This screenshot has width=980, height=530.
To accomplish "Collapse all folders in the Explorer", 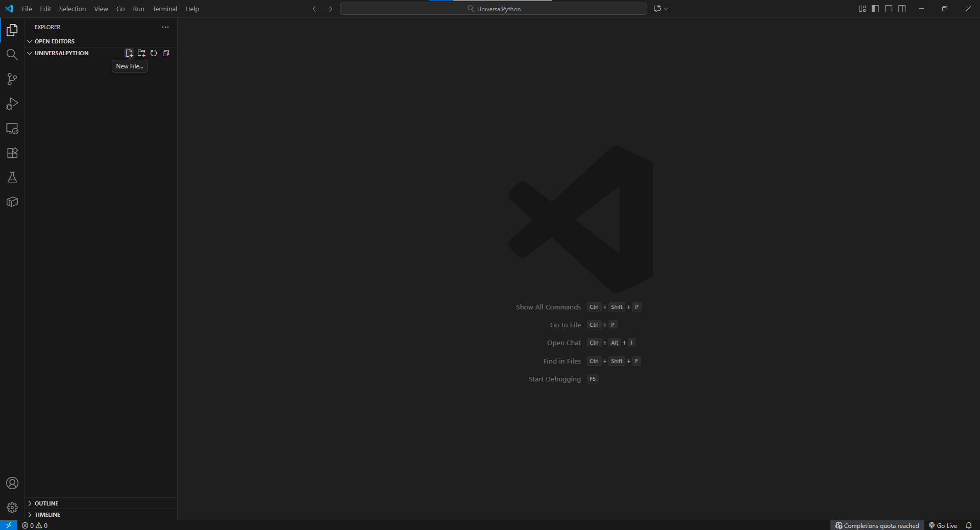I will [165, 53].
